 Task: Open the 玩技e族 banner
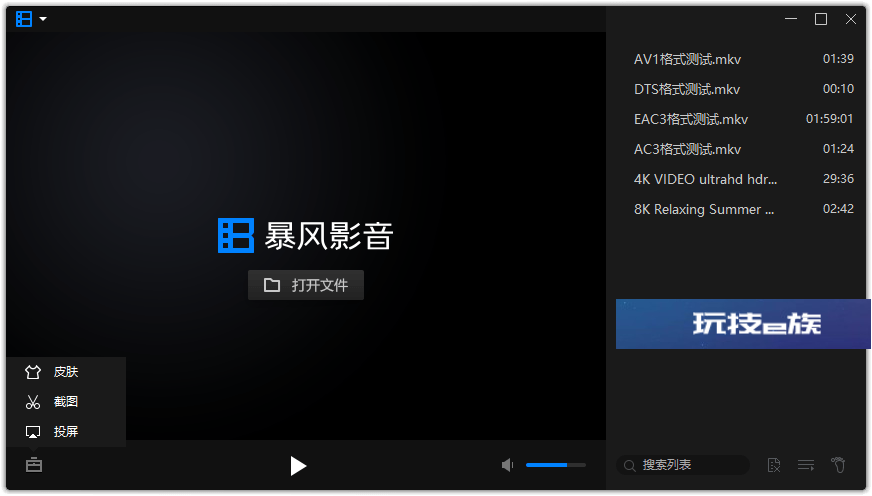(743, 324)
